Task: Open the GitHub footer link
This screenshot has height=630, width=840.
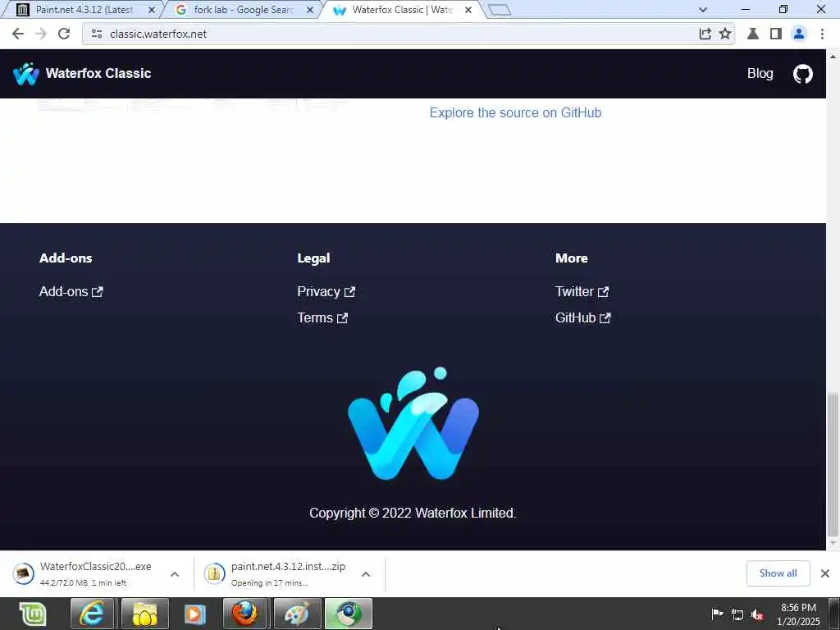Action: (x=583, y=317)
